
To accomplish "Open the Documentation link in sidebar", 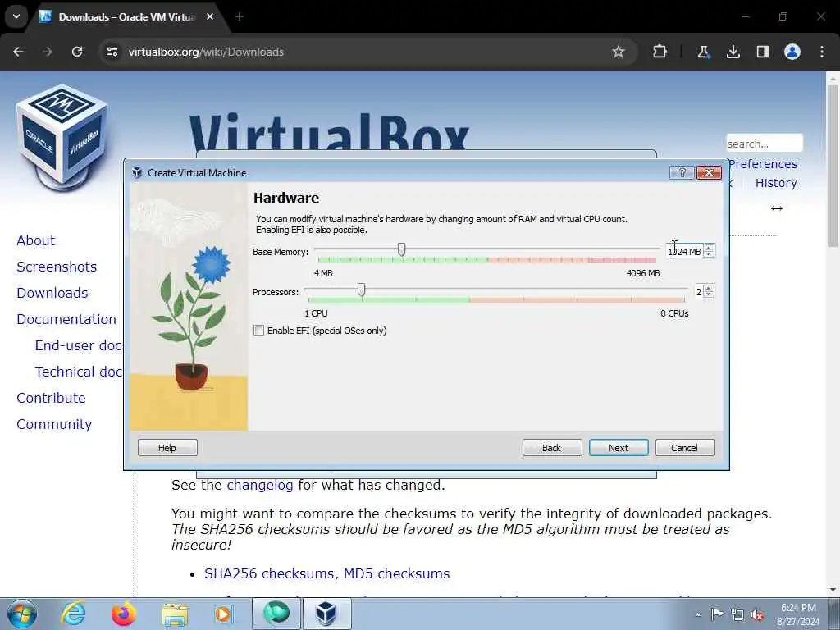I will [66, 319].
